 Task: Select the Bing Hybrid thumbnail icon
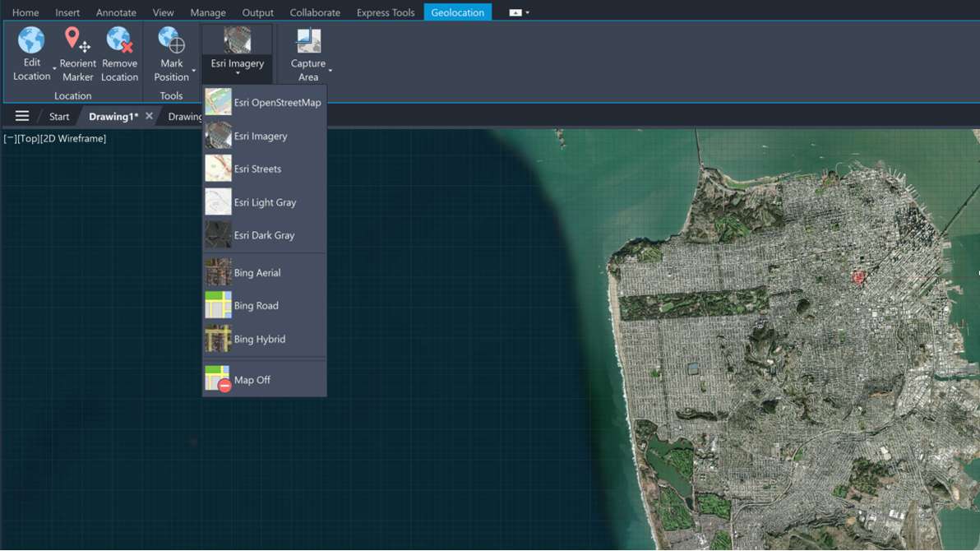click(x=218, y=338)
